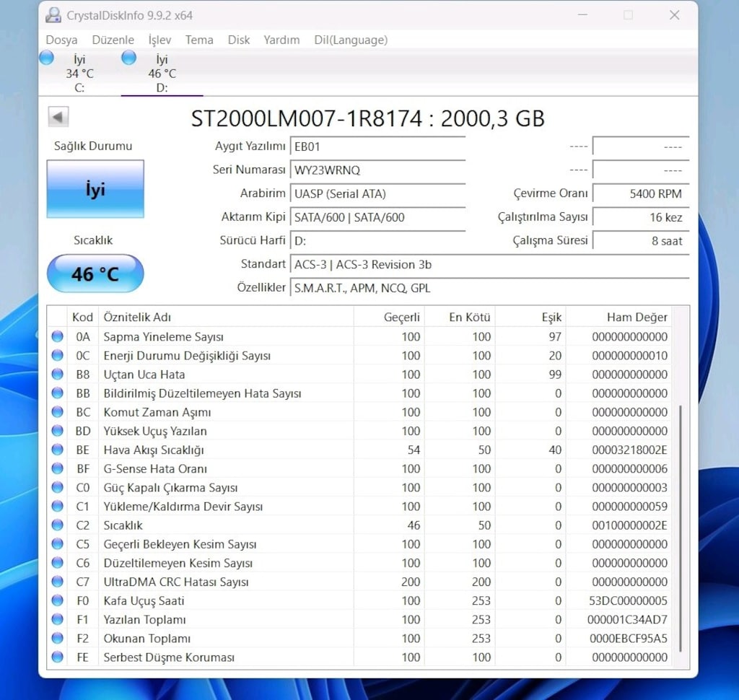This screenshot has height=700, width=739.
Task: Select raw value 00003218002E
Action: point(629,450)
